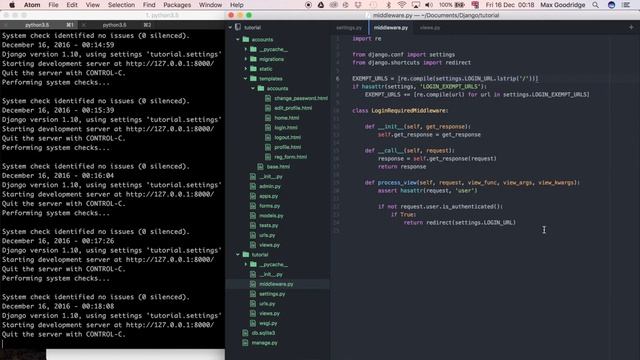Open the Notification Center icon
Image resolution: width=640 pixels, height=360 pixels.
627,5
